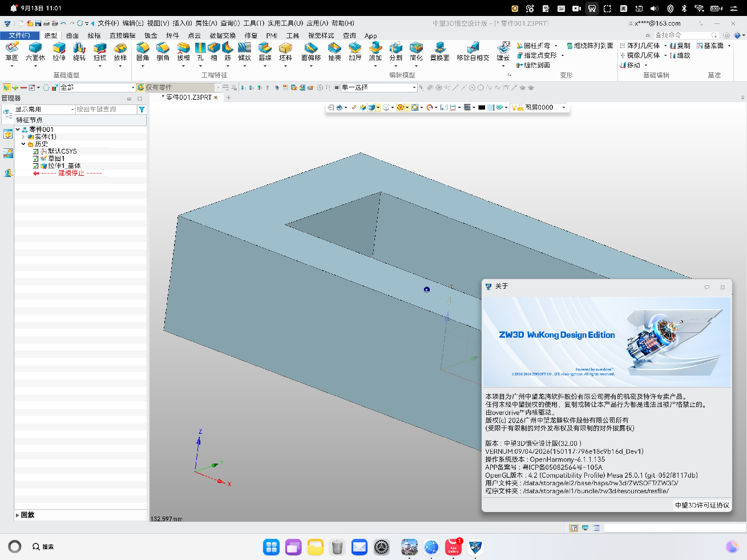Open the 搜索 search in the taskbar
This screenshot has width=747, height=560.
43,547
